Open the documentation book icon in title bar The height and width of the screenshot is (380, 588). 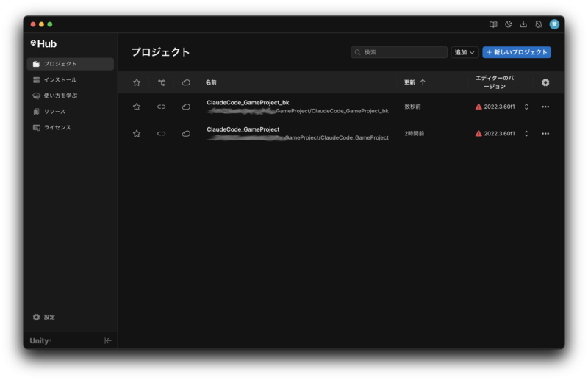493,24
